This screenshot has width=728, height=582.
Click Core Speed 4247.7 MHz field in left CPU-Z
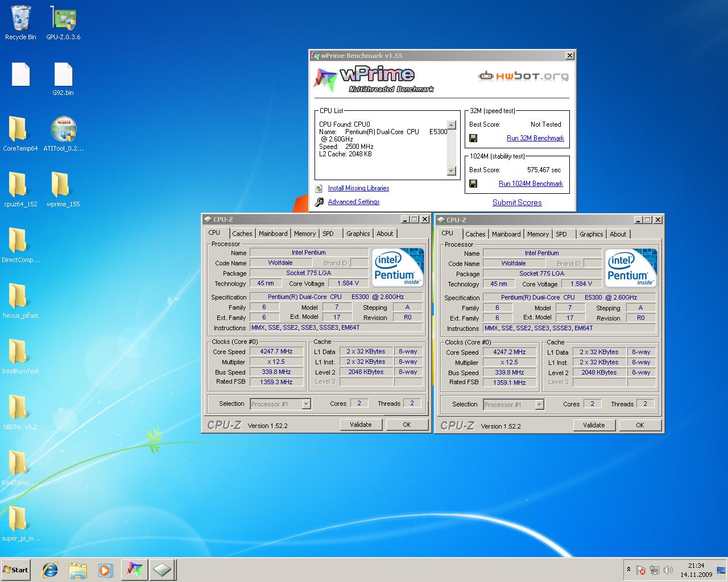point(276,352)
